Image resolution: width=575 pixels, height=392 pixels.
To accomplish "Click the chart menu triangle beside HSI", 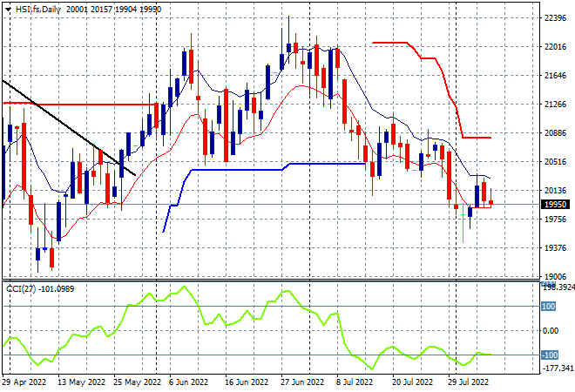I will (8, 10).
